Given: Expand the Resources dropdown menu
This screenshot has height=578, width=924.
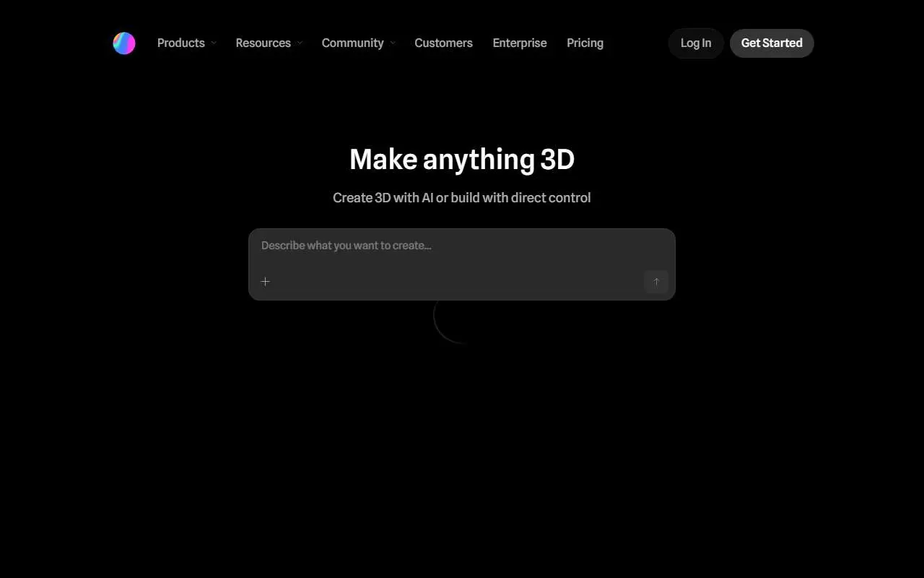Looking at the screenshot, I should tap(269, 43).
